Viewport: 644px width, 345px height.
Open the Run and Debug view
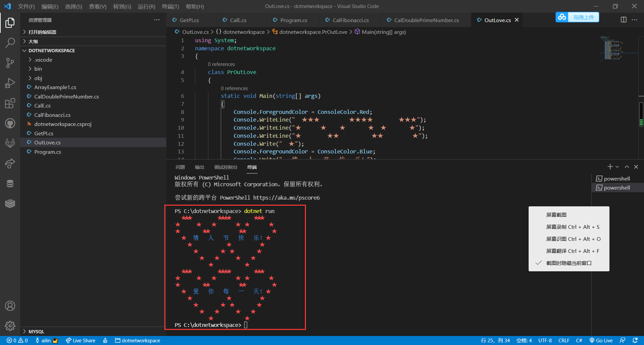coord(10,83)
